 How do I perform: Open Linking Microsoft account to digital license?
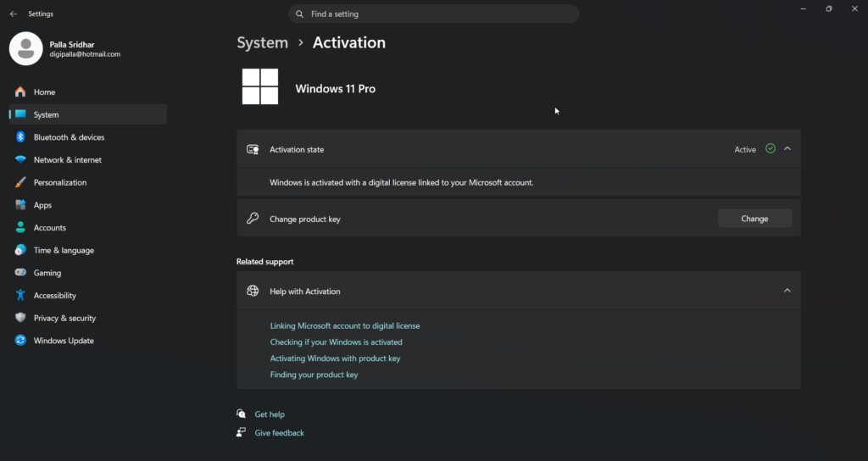(345, 326)
